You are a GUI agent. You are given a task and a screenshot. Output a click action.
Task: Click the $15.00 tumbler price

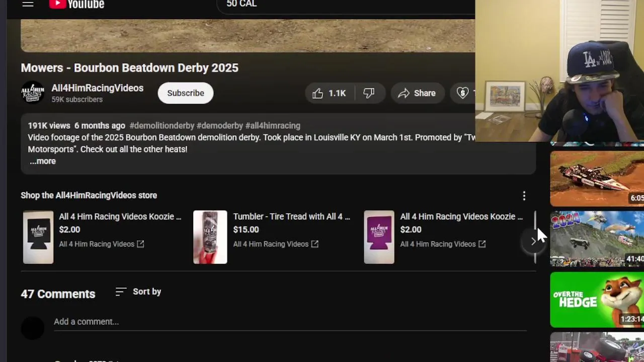tap(246, 230)
